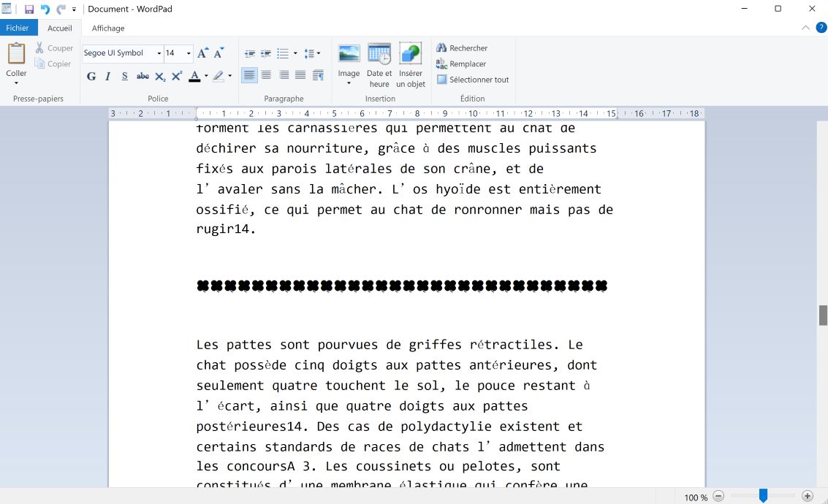The height and width of the screenshot is (504, 828).
Task: Align text to the right
Action: coord(284,75)
